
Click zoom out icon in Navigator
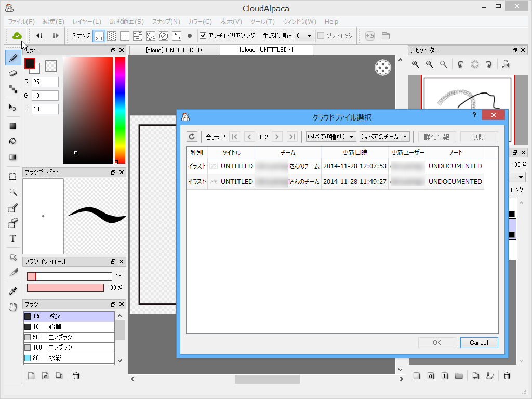click(430, 64)
